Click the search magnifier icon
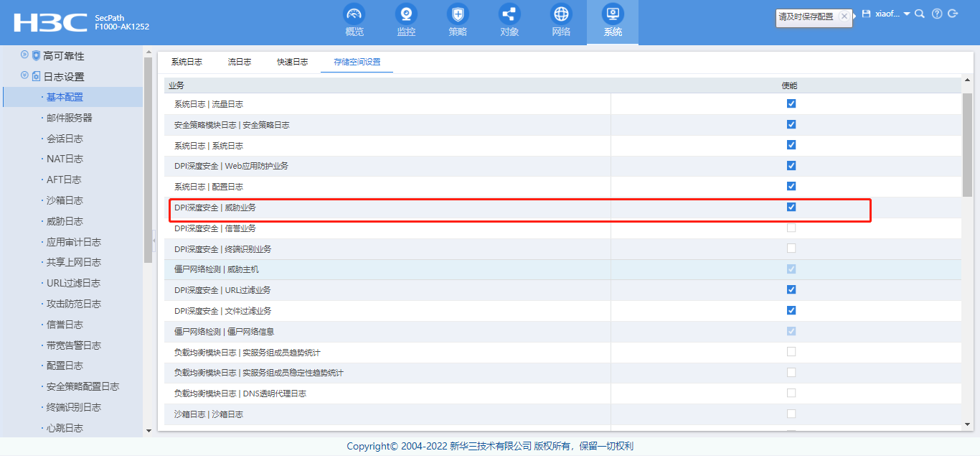 click(920, 14)
